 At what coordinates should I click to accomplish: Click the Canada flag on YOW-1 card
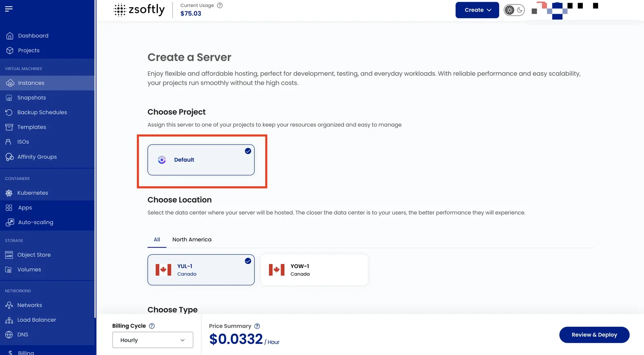pyautogui.click(x=277, y=270)
